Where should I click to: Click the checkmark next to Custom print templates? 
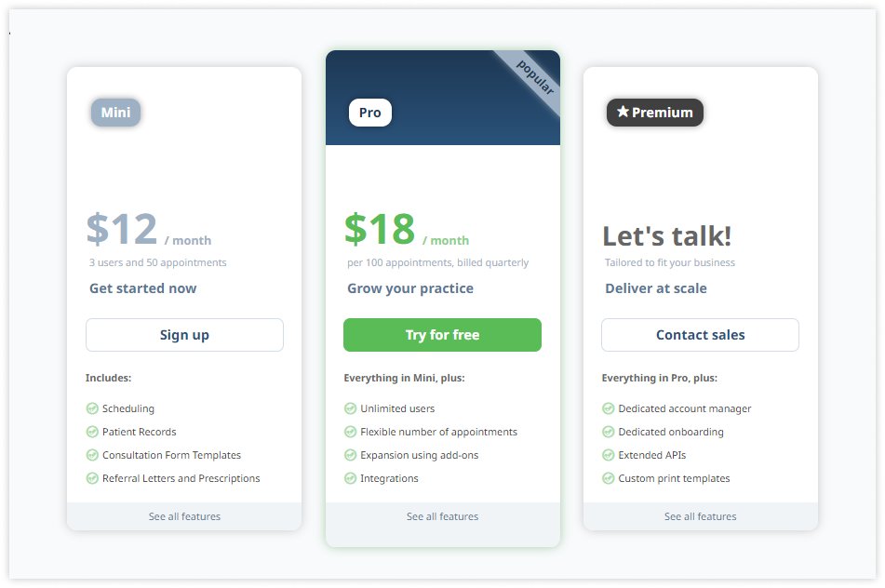point(608,478)
